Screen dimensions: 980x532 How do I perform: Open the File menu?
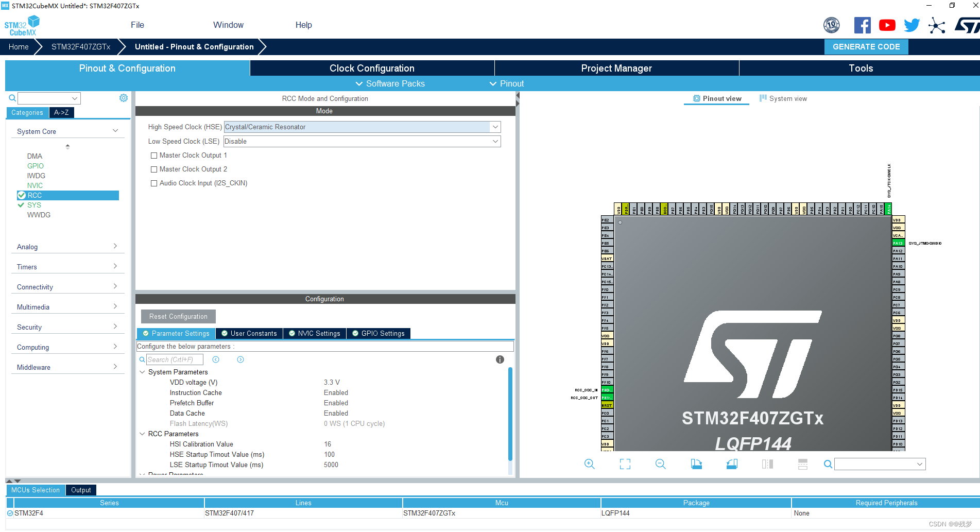coord(137,25)
